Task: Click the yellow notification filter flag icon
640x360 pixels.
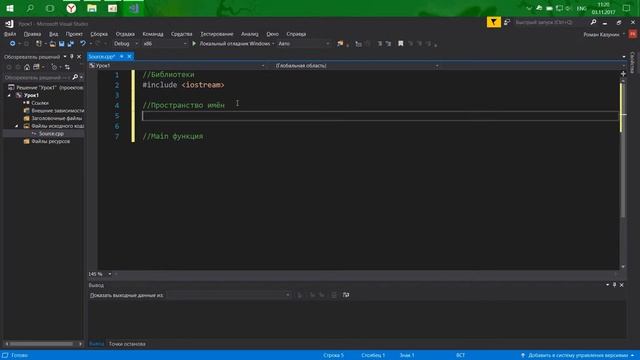Action: (x=493, y=22)
